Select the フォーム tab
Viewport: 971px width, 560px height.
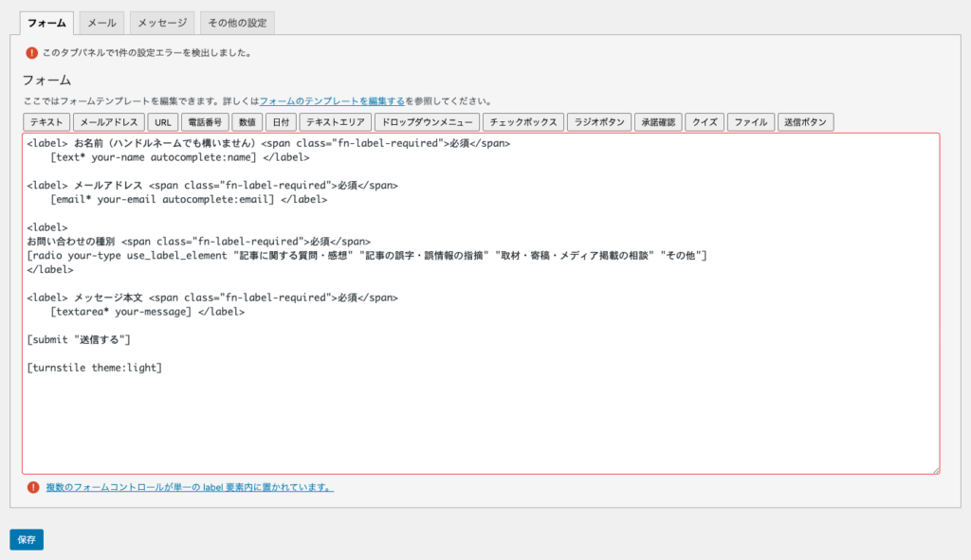46,22
